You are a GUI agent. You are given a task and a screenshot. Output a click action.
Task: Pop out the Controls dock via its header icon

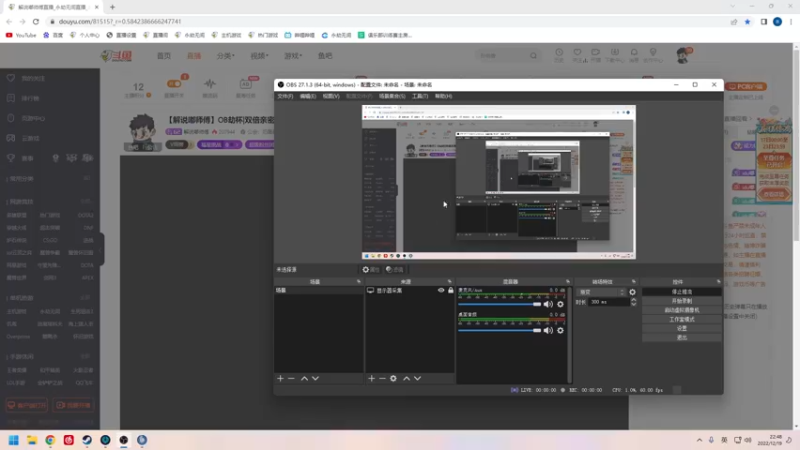click(718, 282)
